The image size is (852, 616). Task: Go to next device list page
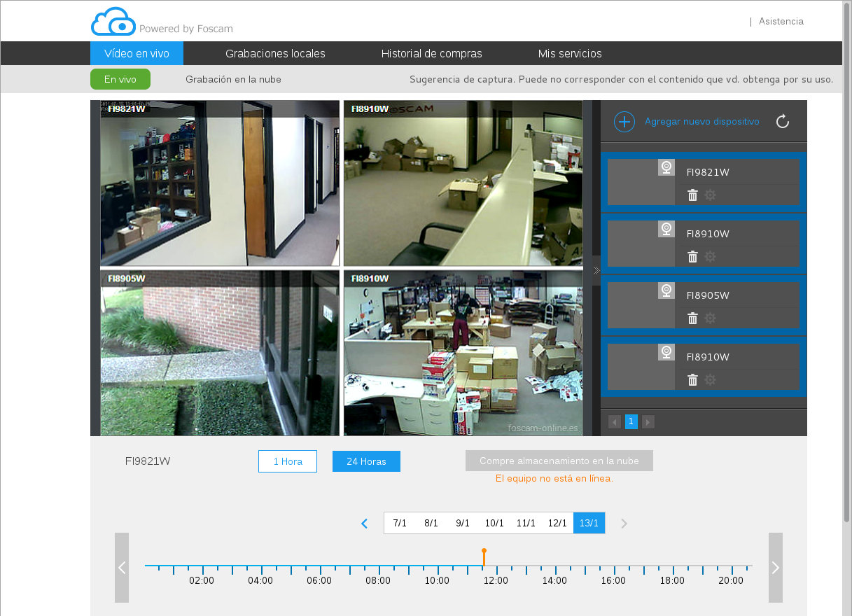(648, 422)
